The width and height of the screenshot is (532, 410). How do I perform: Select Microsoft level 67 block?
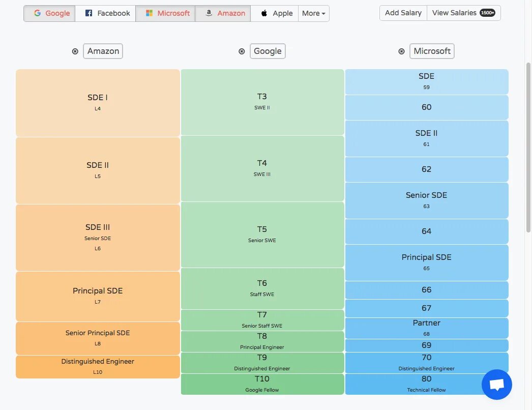pyautogui.click(x=427, y=308)
